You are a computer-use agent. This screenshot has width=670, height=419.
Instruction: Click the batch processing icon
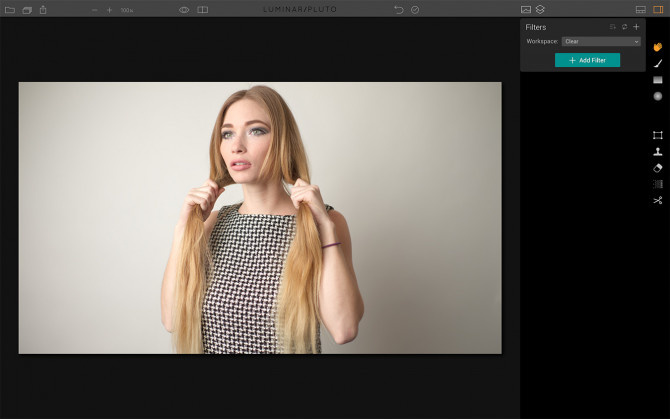tap(27, 10)
